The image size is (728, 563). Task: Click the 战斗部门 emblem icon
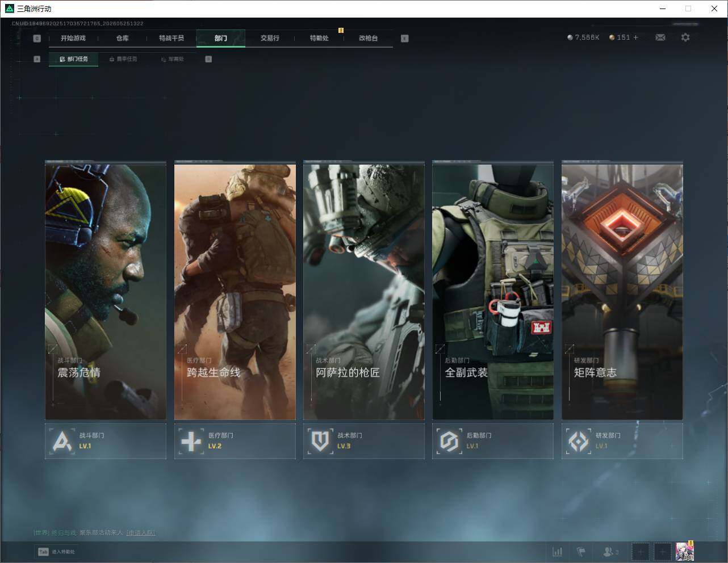pos(62,441)
